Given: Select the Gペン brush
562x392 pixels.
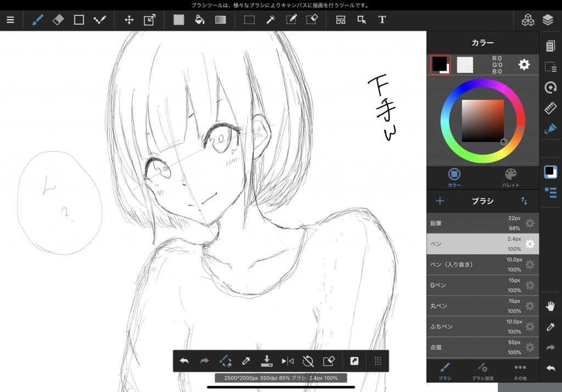Looking at the screenshot, I should (472, 285).
